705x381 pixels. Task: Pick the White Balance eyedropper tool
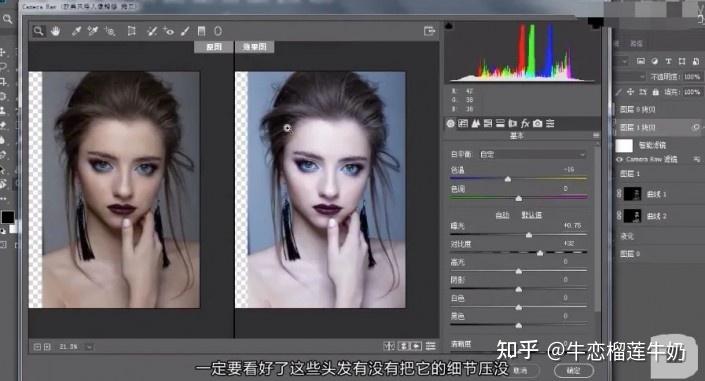point(76,31)
